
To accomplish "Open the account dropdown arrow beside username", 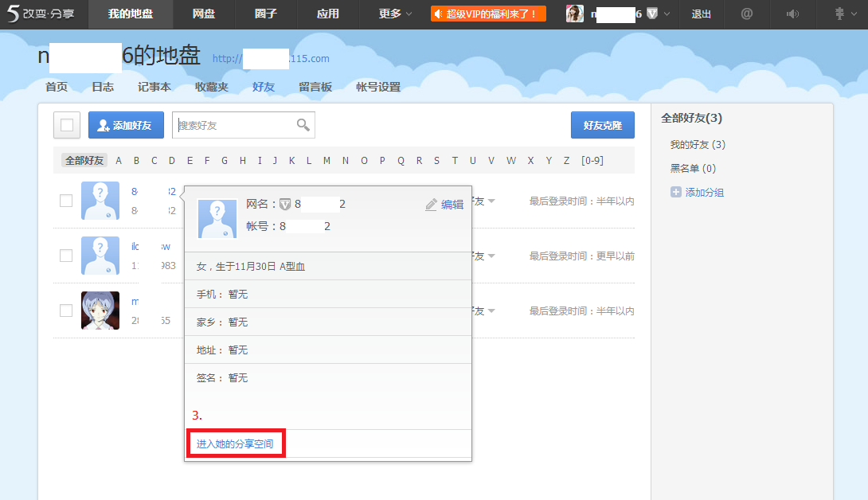I will 667,14.
